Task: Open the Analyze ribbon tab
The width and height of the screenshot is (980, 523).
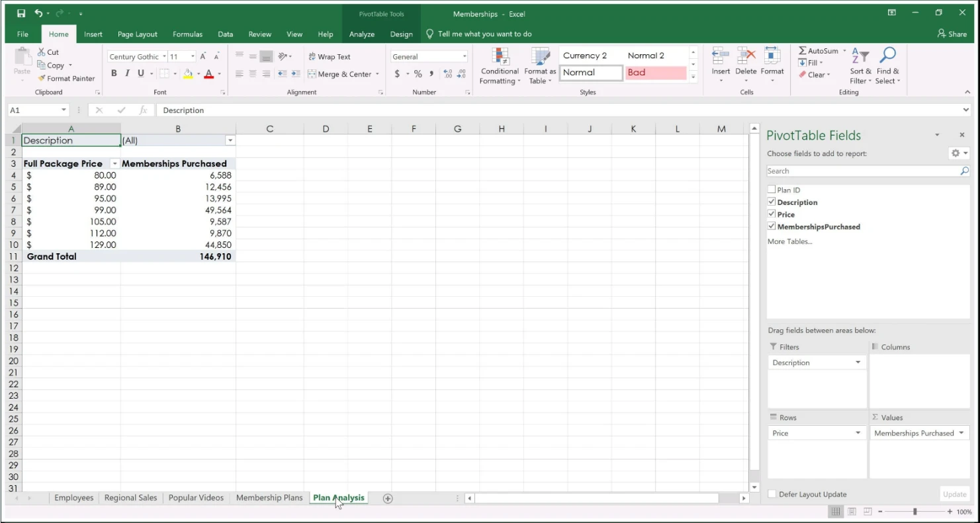Action: pos(361,34)
